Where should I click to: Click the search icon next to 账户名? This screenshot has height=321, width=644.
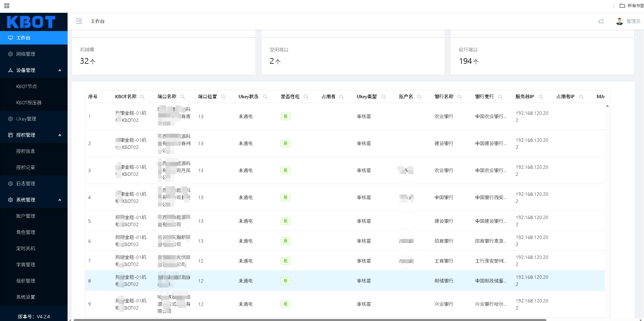(x=419, y=97)
